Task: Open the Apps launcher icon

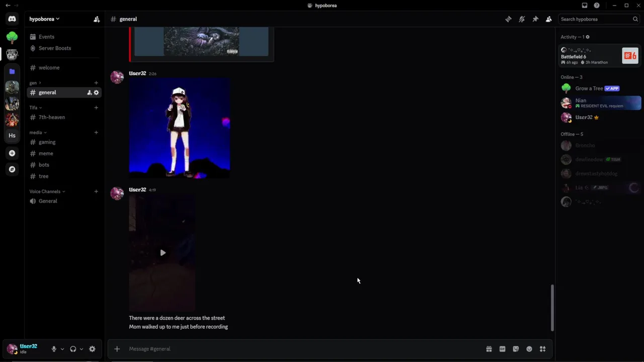Action: tap(543, 349)
